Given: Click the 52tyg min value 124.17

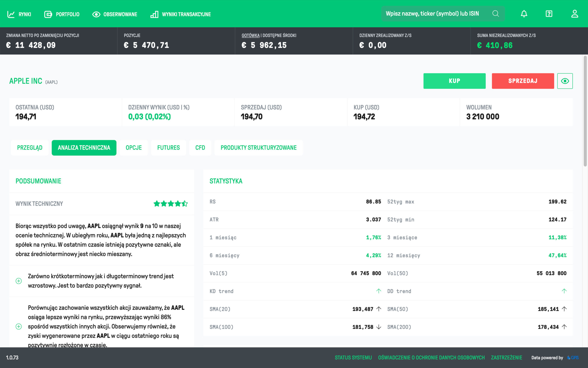Looking at the screenshot, I should click(x=557, y=220).
